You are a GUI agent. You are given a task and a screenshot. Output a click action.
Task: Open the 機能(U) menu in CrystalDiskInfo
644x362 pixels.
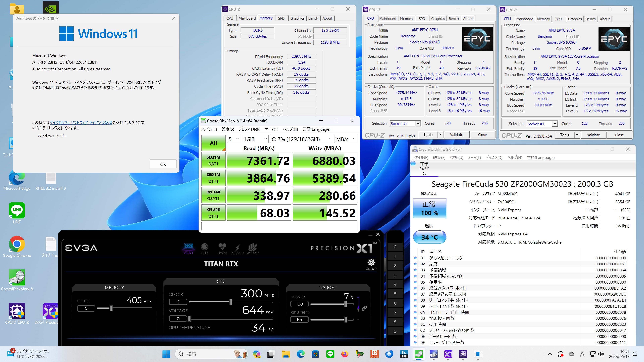coord(457,157)
